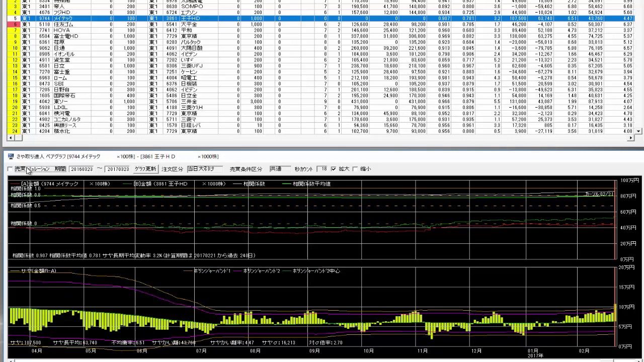Viewport: 644px width, 362px height.
Task: Click the table's vertical scrollbar down arrow
Action: tap(639, 131)
